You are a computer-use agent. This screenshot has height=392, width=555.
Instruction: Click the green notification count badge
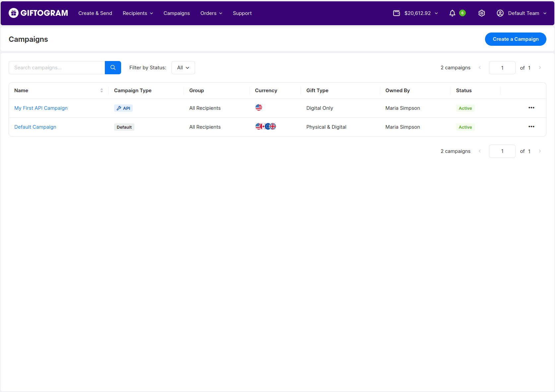click(462, 13)
